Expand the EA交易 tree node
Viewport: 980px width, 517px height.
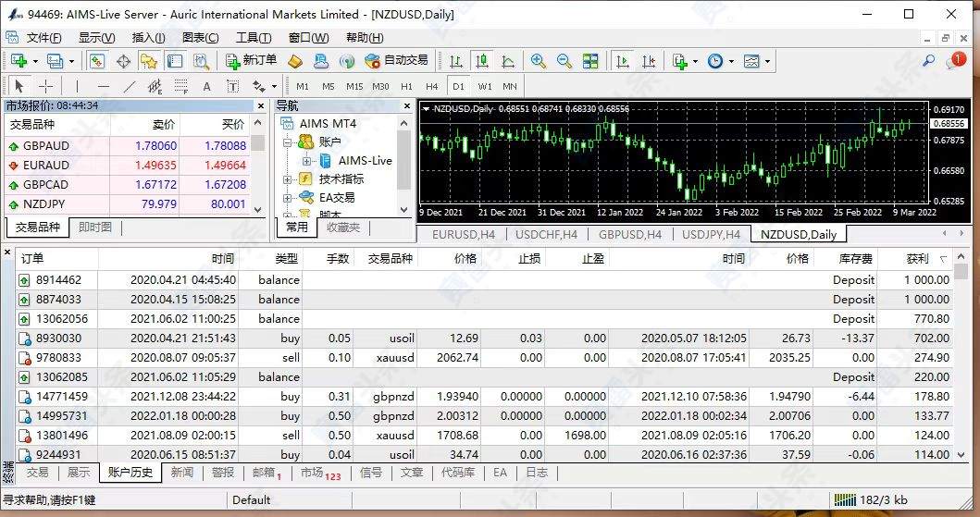[x=288, y=198]
